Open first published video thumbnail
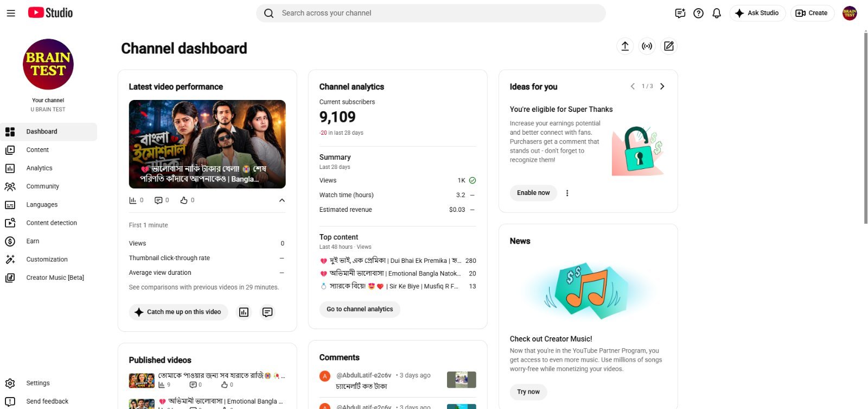868x409 pixels. tap(142, 380)
